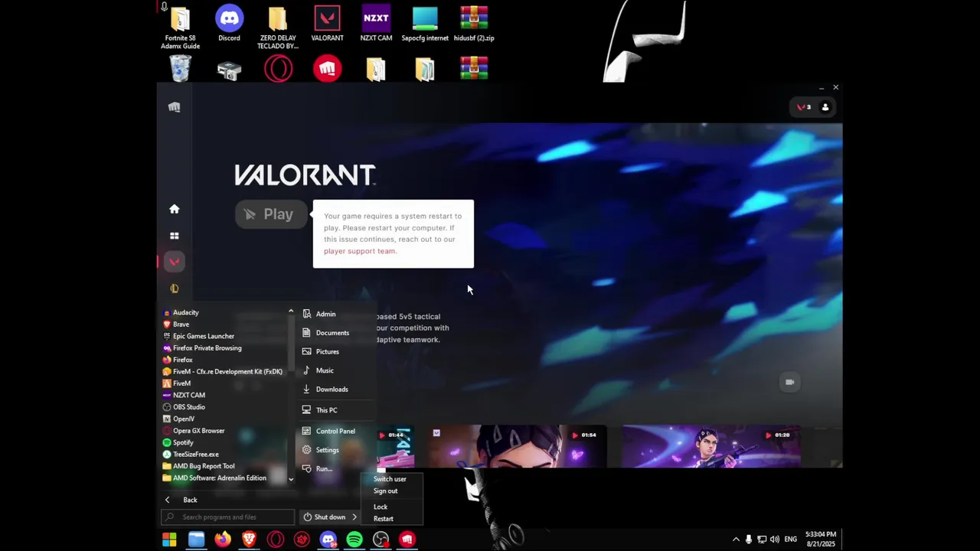Click the down arrow of the programs list scrollbar

291,479
